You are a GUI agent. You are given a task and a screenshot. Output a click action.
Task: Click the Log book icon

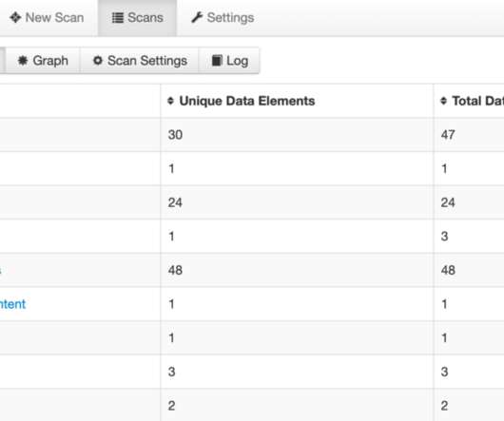click(217, 61)
